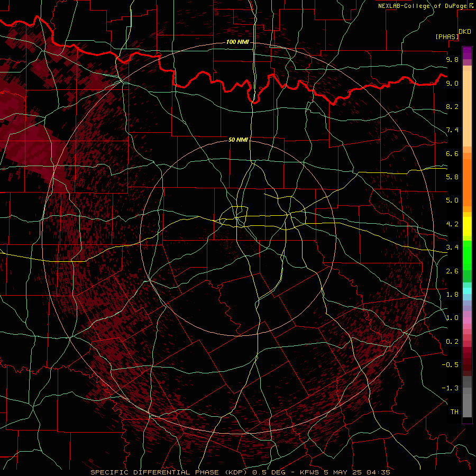Click the 'DKD' label above the color bar
The width and height of the screenshot is (476, 476).
point(465,32)
